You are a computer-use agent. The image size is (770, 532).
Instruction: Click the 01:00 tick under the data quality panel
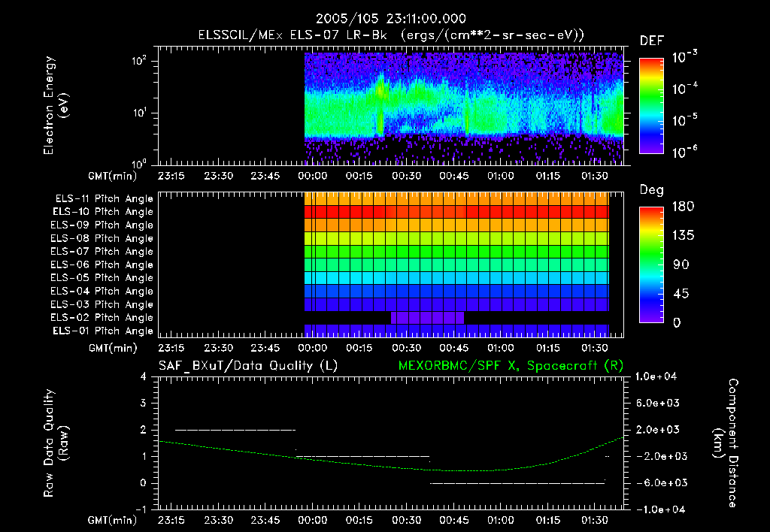click(x=500, y=520)
